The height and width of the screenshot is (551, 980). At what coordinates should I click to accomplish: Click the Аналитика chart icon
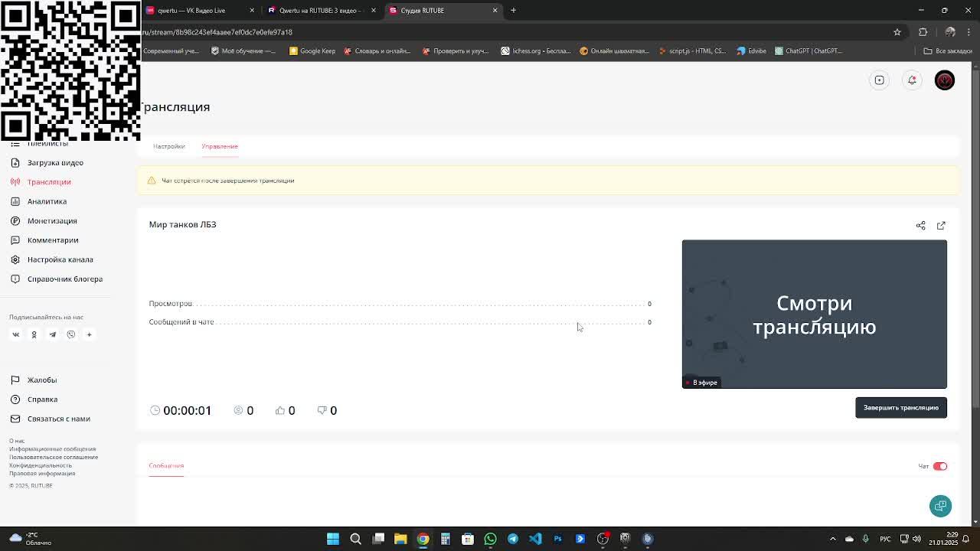point(15,201)
